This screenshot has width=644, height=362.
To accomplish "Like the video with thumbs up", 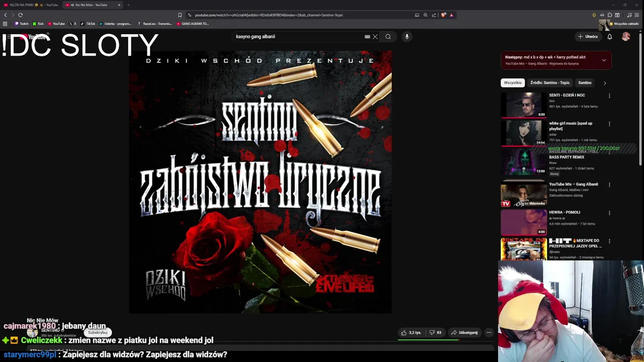I will (x=411, y=332).
